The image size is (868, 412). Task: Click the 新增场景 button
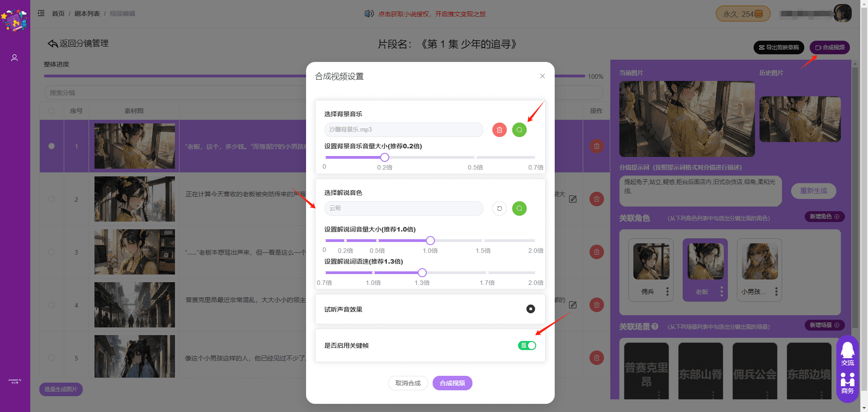pyautogui.click(x=824, y=325)
